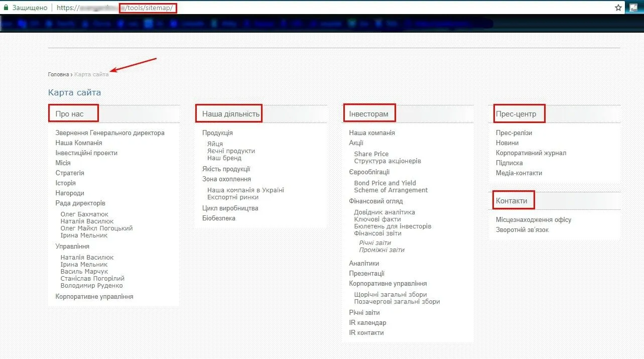Open Корпоративний журнал link
The height and width of the screenshot is (359, 644).
(531, 153)
